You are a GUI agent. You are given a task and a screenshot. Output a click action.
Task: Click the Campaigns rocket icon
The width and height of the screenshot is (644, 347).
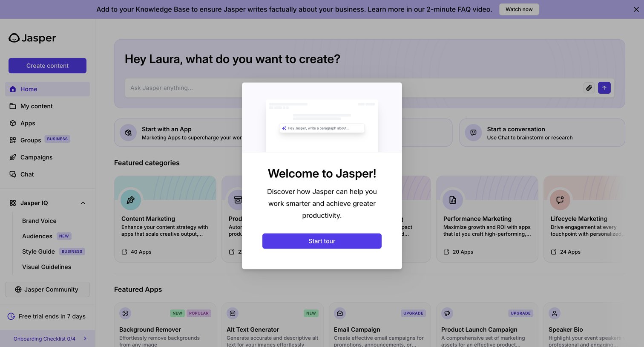[x=13, y=157]
